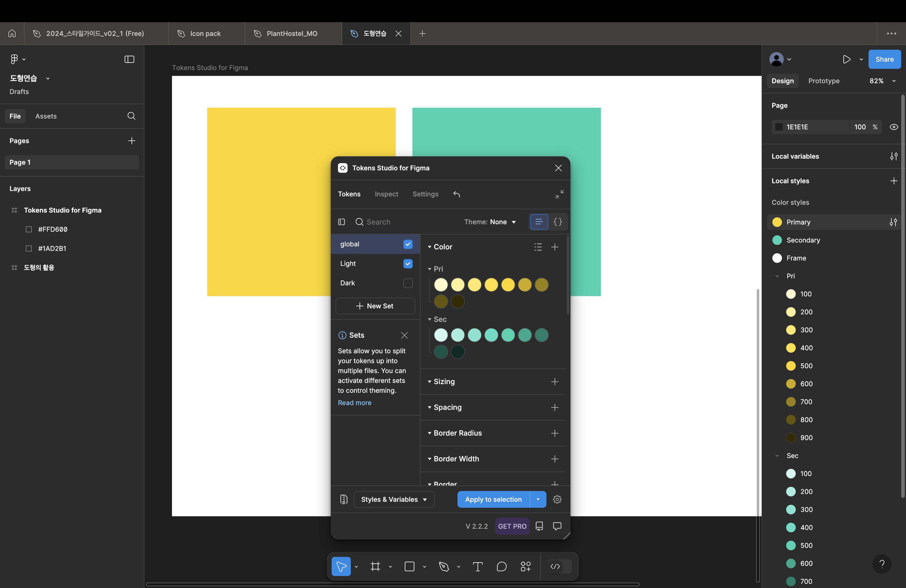The width and height of the screenshot is (906, 588).
Task: Open feedback chat icon in plugin footer
Action: pyautogui.click(x=557, y=526)
